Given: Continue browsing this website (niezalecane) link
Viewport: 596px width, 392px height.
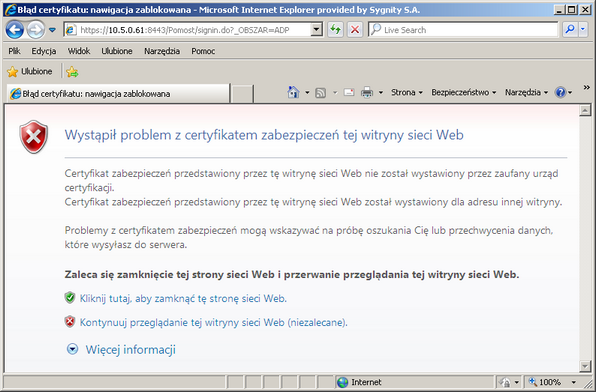Looking at the screenshot, I should coord(214,322).
